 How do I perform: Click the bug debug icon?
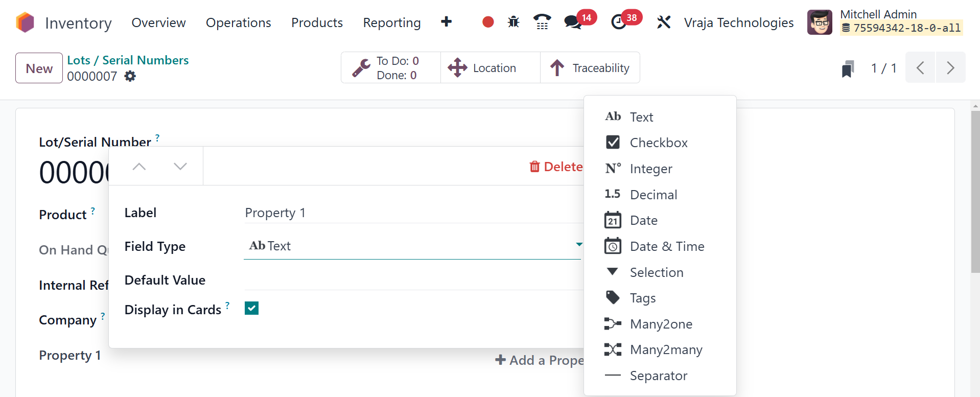click(514, 22)
